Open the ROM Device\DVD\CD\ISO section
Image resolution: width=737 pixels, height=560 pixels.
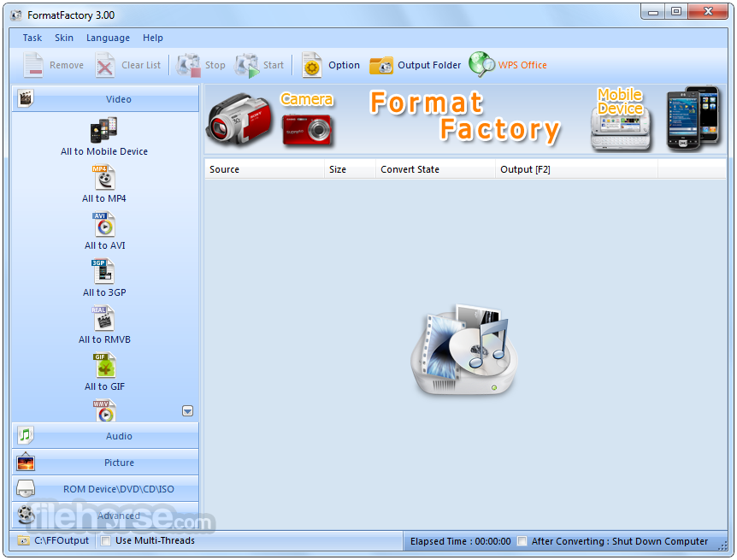coord(104,488)
